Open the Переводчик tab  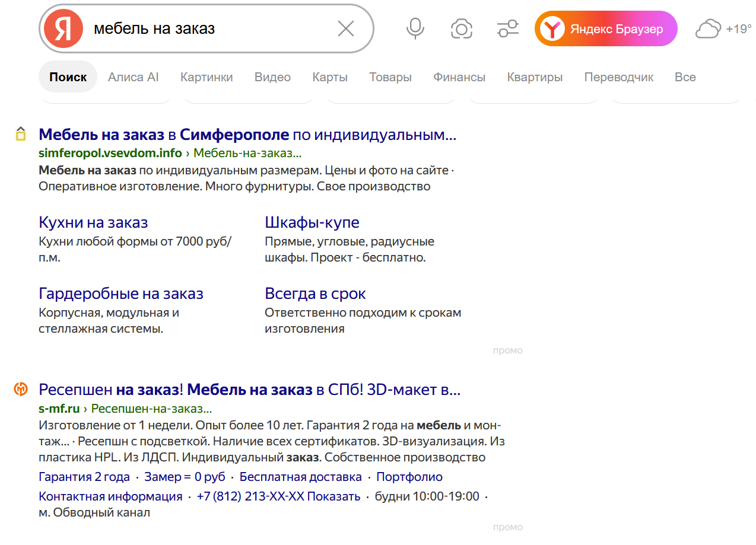[619, 77]
